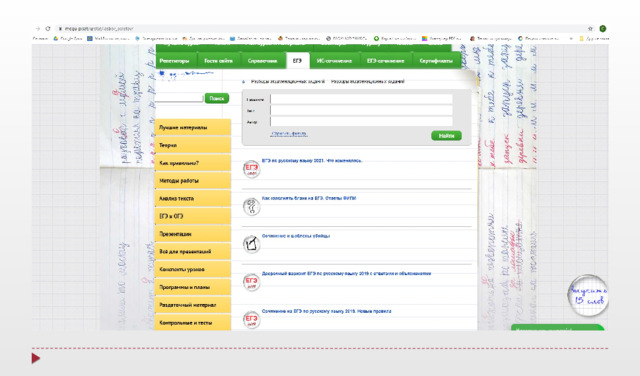Open the Google Docs bookmark in the bookmarks bar

point(68,38)
